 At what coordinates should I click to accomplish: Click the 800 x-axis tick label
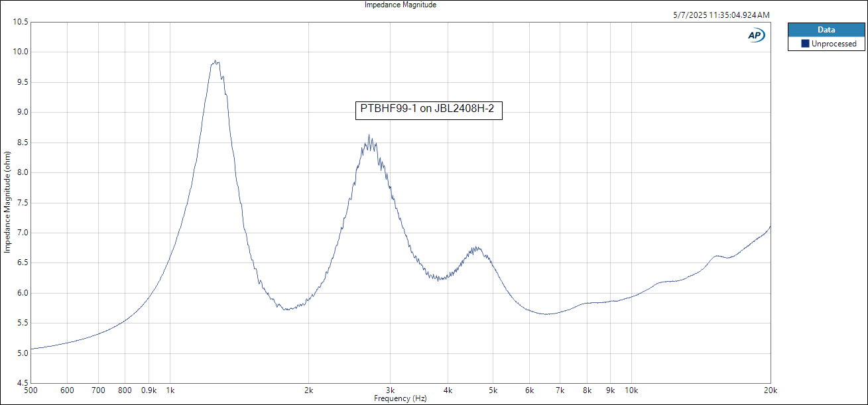tap(125, 390)
